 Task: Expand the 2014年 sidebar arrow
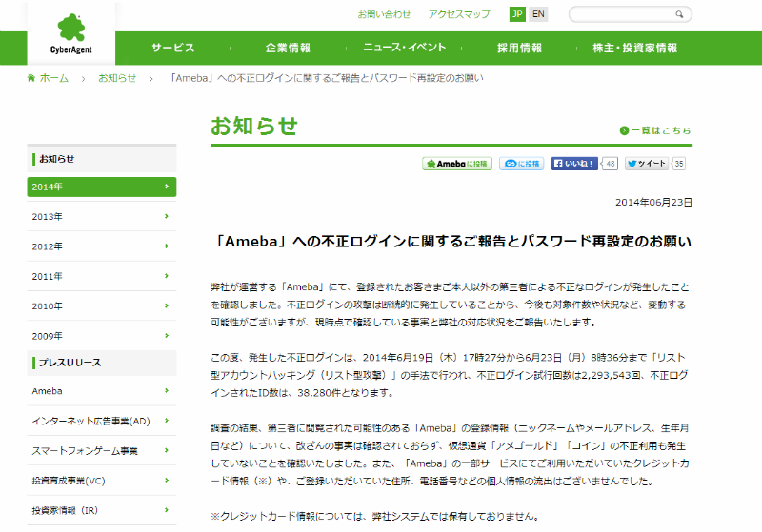click(167, 187)
